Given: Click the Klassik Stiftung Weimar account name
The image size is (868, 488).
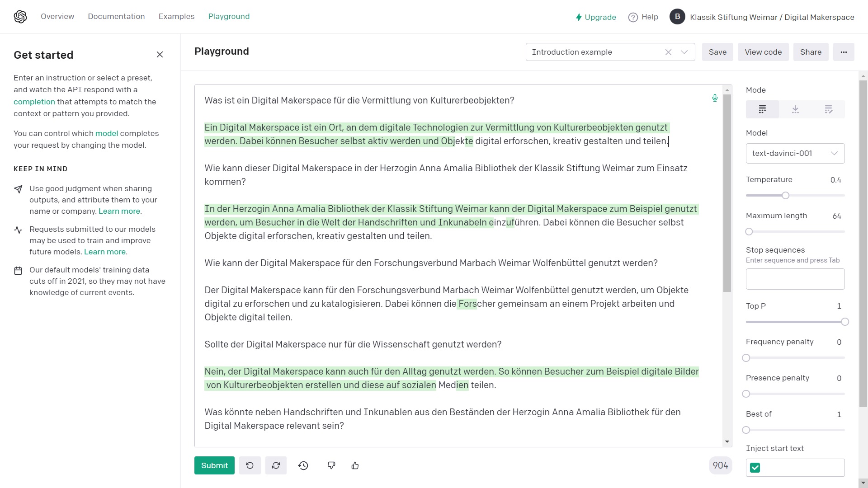Looking at the screenshot, I should point(772,17).
